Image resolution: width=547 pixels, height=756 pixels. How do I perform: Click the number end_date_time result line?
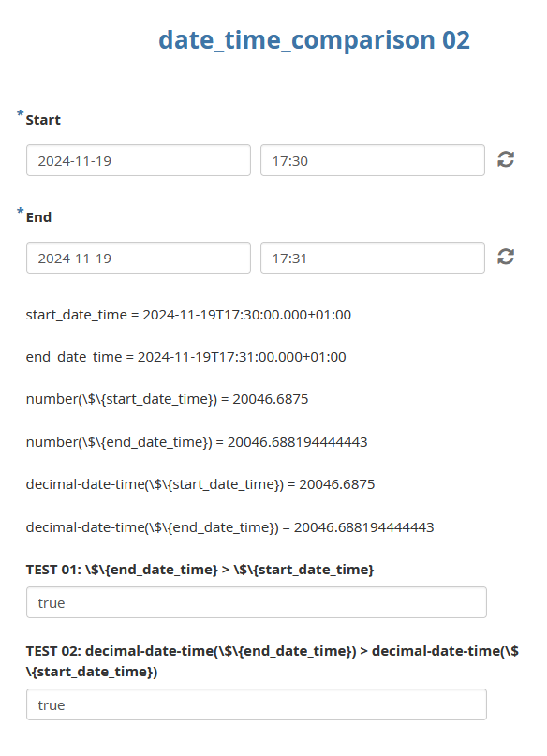coord(197,442)
